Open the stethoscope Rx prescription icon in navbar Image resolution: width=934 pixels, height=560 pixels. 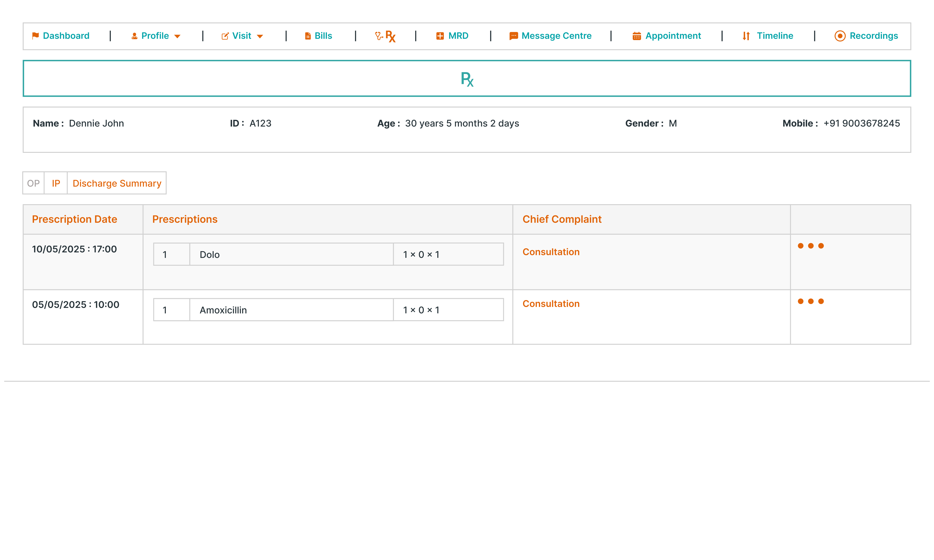[385, 36]
